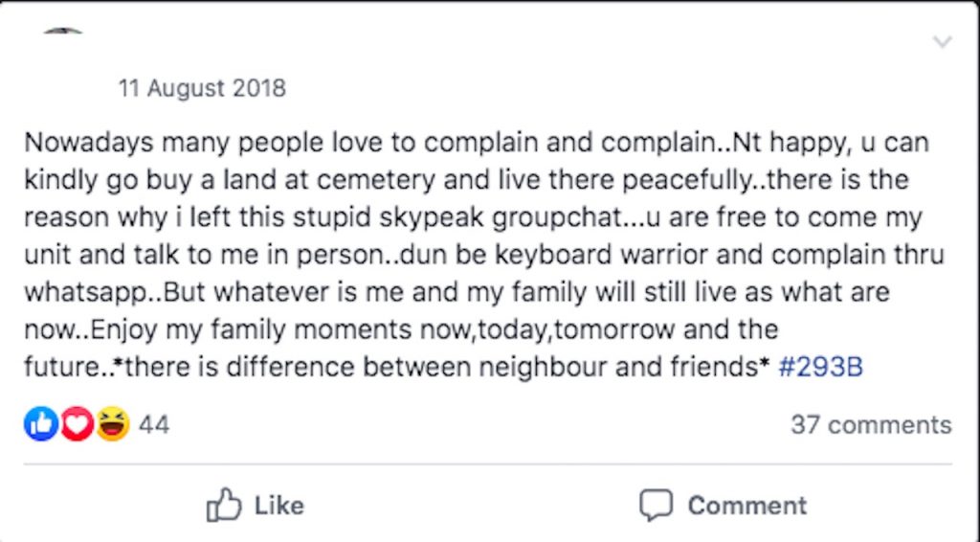
Task: Show who reacted via the 44 count
Action: (x=154, y=424)
